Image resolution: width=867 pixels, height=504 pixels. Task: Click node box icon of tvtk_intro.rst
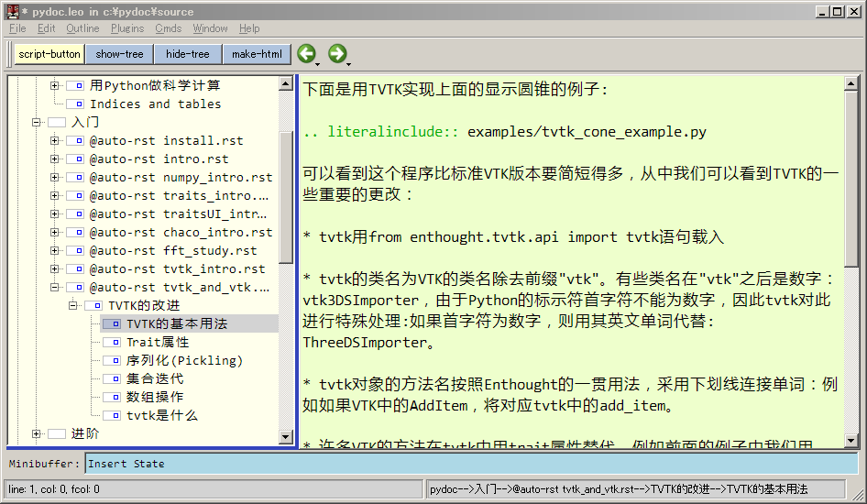(75, 269)
